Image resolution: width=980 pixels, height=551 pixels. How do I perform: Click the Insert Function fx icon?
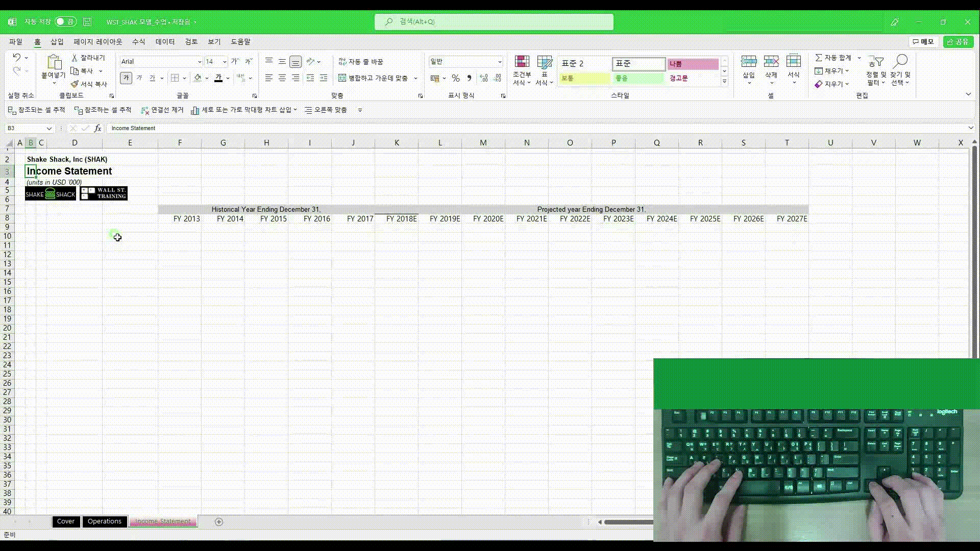pyautogui.click(x=98, y=128)
